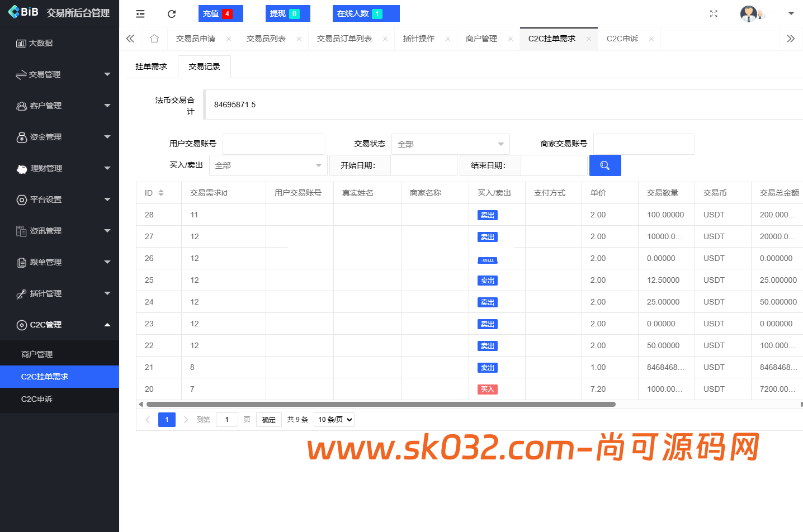Open the 提现 withdrawal button
Image resolution: width=803 pixels, height=532 pixels.
287,13
